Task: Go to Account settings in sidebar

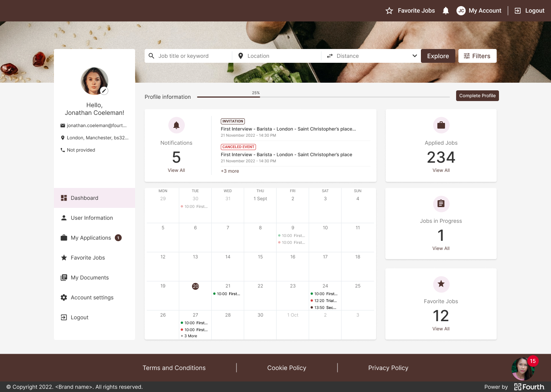Action: click(x=92, y=297)
